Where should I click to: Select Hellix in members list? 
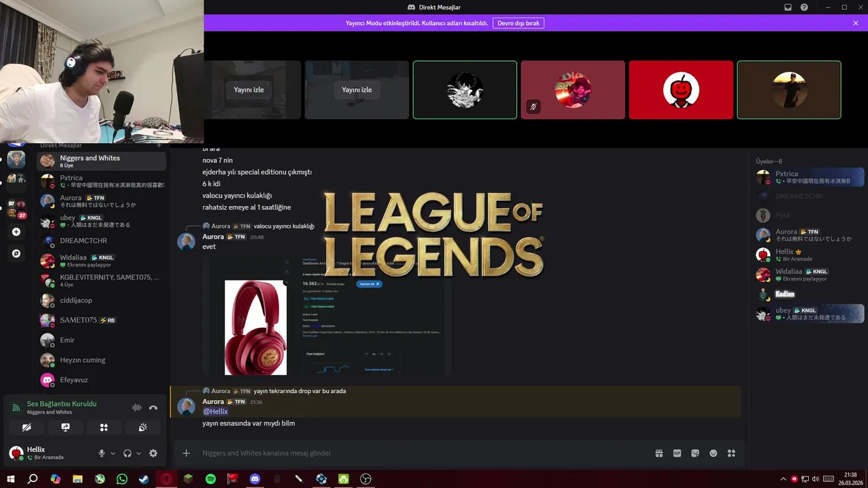(809, 255)
